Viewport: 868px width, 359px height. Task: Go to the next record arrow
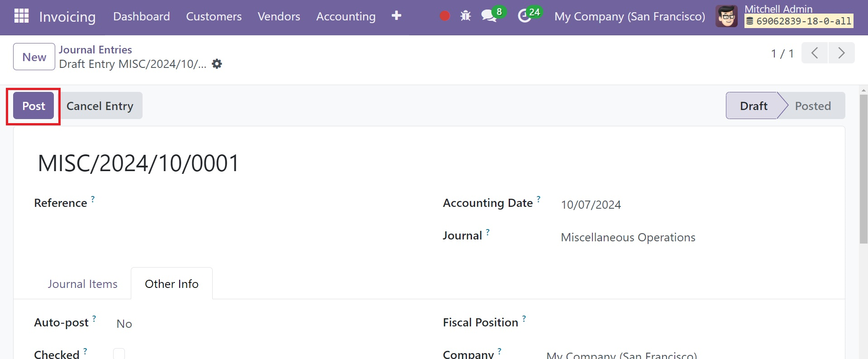(x=841, y=53)
